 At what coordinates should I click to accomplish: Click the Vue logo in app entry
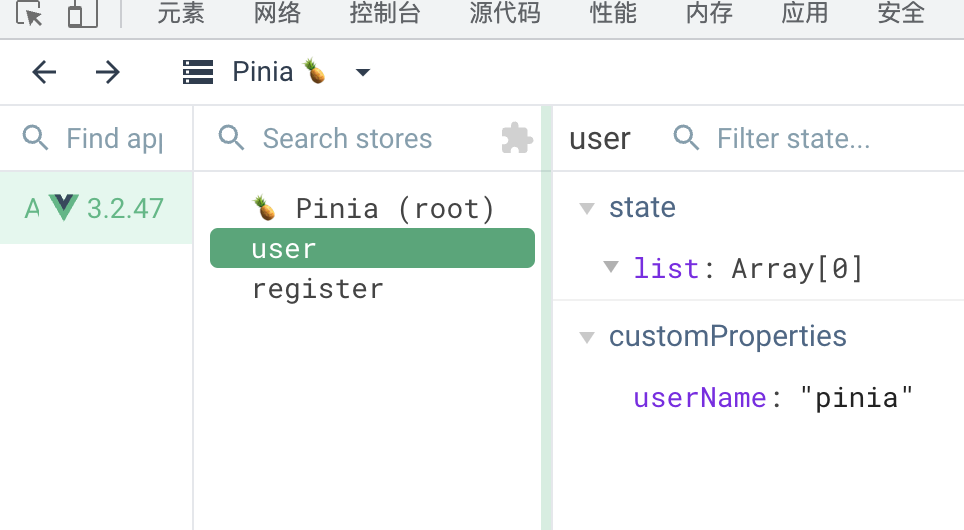point(64,207)
